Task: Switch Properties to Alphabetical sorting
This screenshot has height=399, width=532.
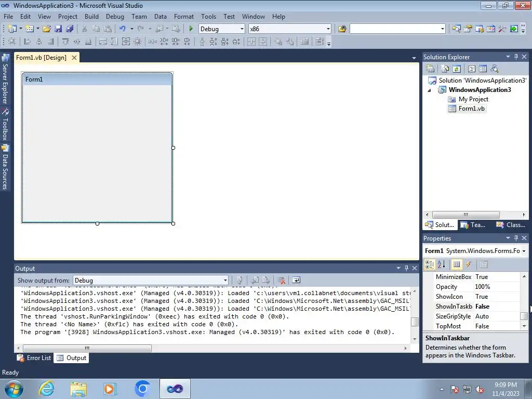Action: [x=442, y=264]
